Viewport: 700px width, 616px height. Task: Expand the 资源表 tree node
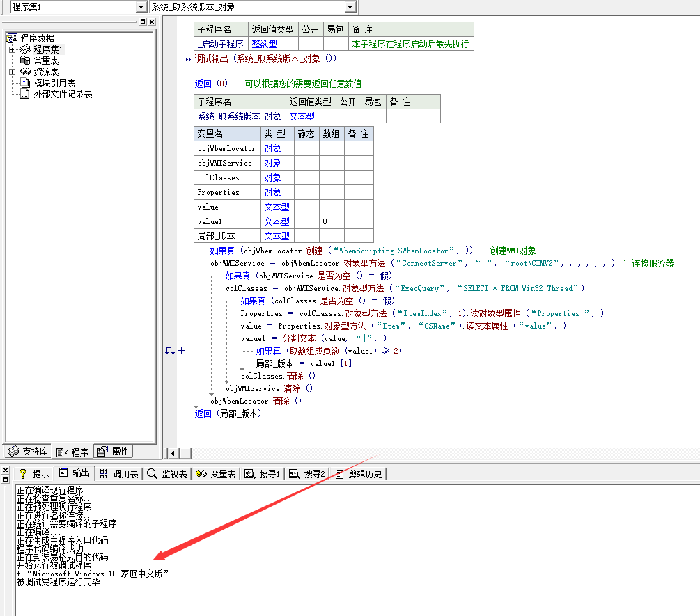pos(13,71)
